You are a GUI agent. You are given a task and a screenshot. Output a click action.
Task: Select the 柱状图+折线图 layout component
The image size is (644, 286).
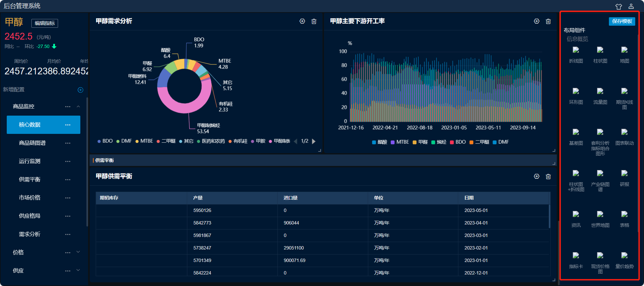(x=576, y=181)
